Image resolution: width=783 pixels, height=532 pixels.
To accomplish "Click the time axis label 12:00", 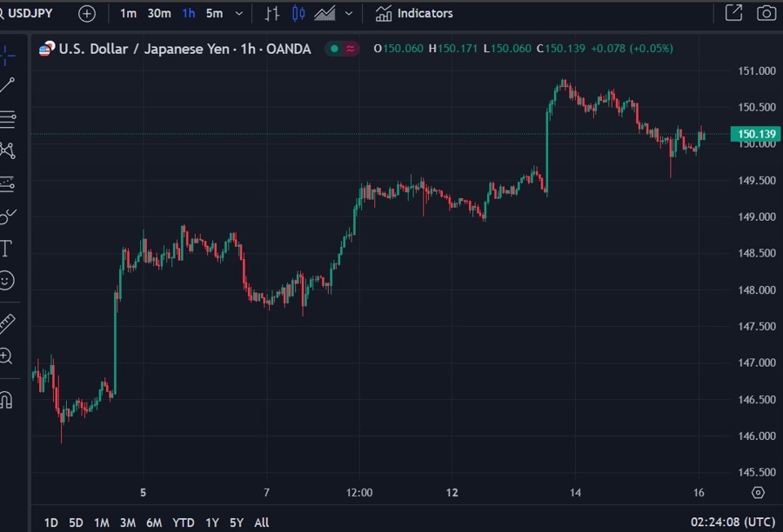I will (x=359, y=493).
